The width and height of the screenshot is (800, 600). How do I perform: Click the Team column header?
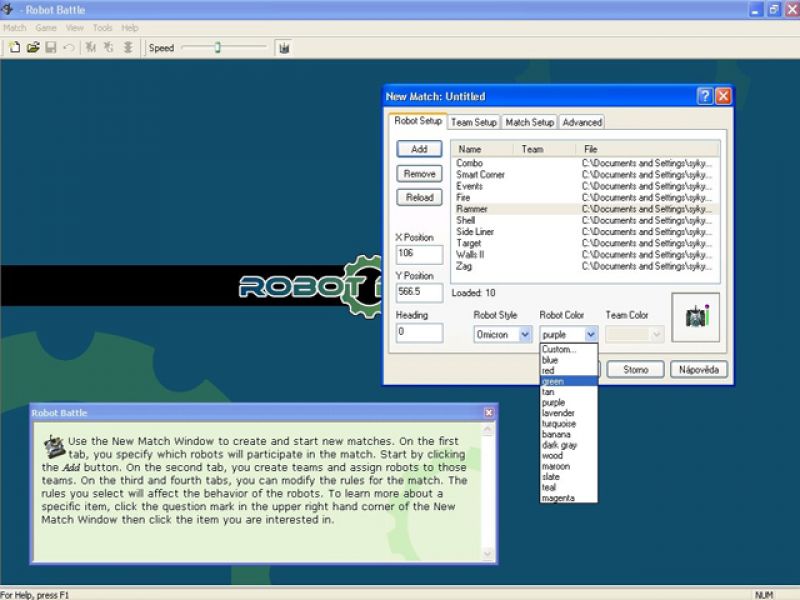pyautogui.click(x=544, y=149)
